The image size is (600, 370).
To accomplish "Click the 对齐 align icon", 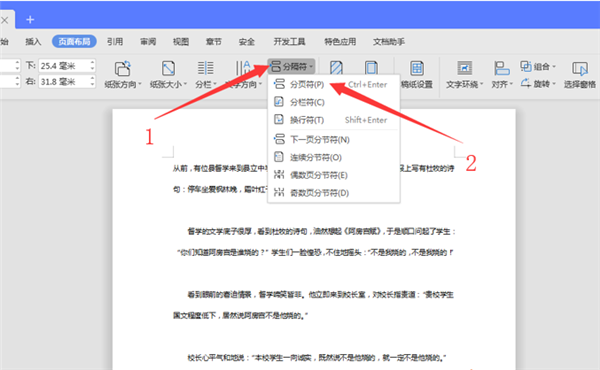I will click(501, 68).
